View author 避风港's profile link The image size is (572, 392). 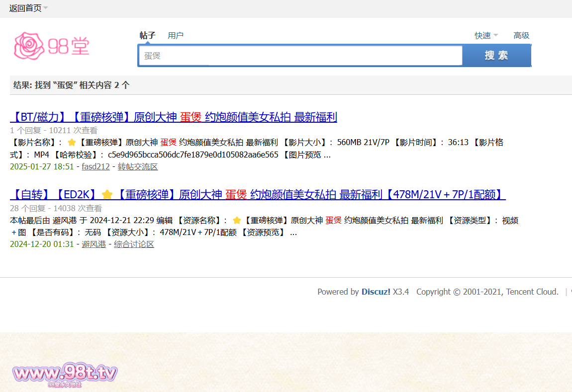94,244
